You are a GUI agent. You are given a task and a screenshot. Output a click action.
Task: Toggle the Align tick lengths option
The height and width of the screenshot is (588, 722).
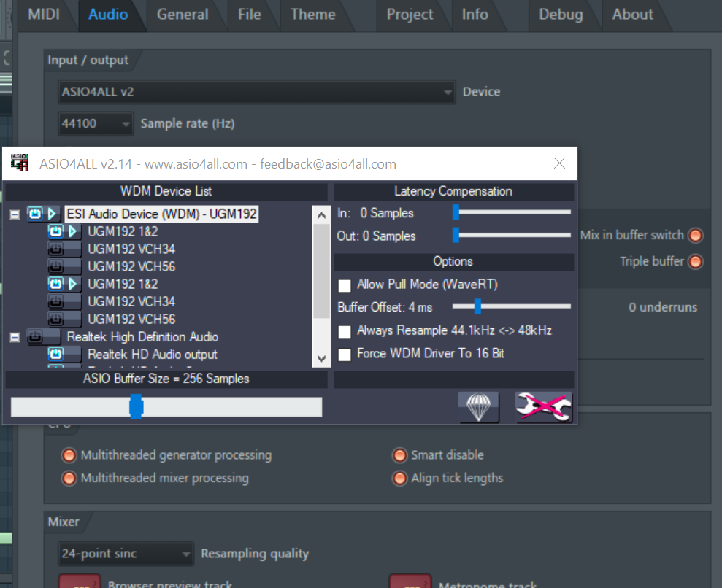[x=399, y=479]
